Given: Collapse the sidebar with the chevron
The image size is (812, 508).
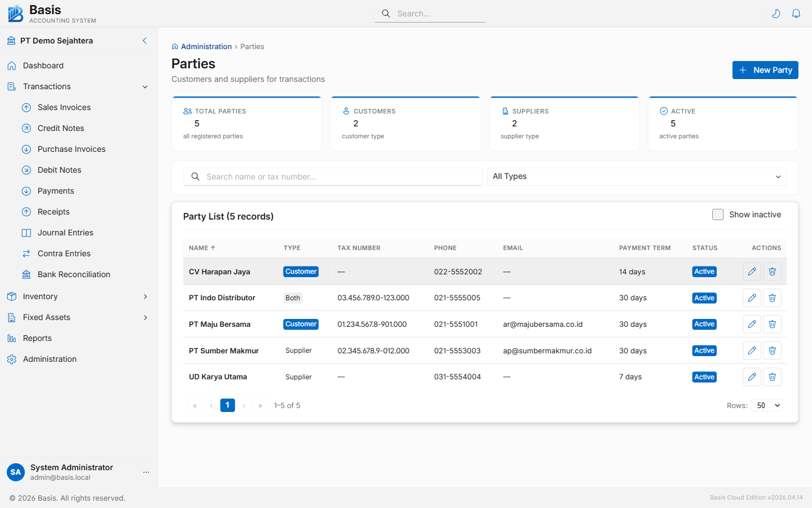Looking at the screenshot, I should [x=145, y=41].
